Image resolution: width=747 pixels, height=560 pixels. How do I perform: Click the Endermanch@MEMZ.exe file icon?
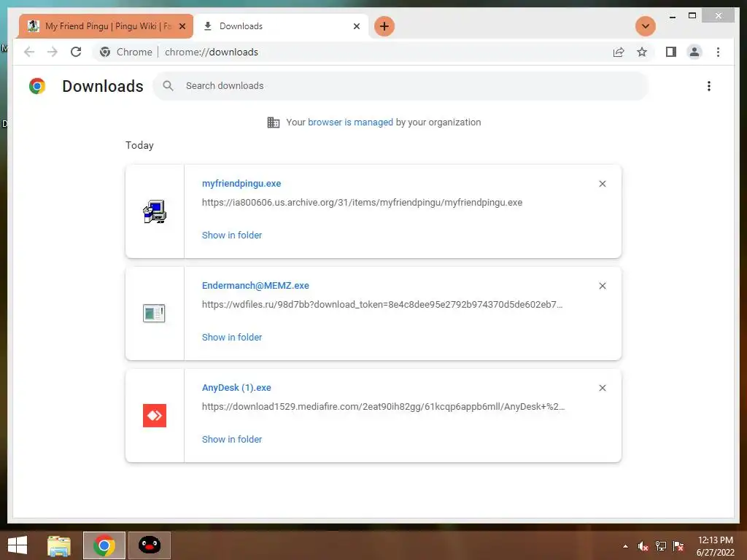154,314
